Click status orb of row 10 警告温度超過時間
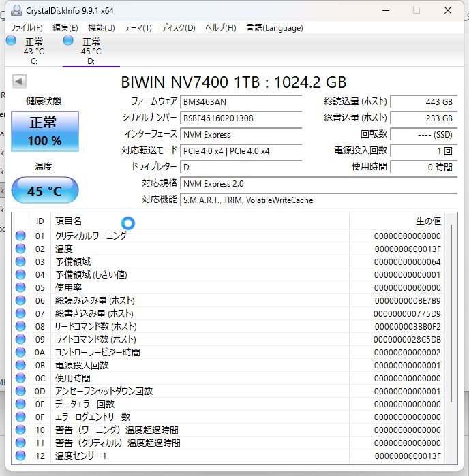 pos(20,430)
